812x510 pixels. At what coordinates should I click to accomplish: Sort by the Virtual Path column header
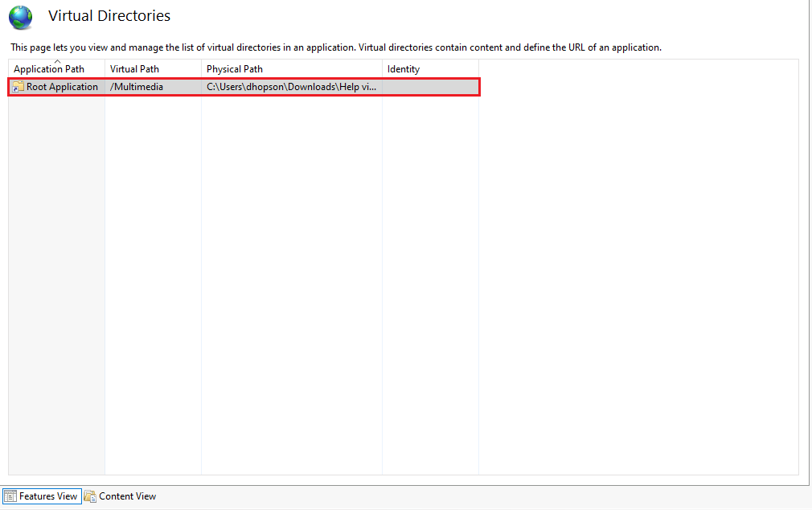coord(153,69)
